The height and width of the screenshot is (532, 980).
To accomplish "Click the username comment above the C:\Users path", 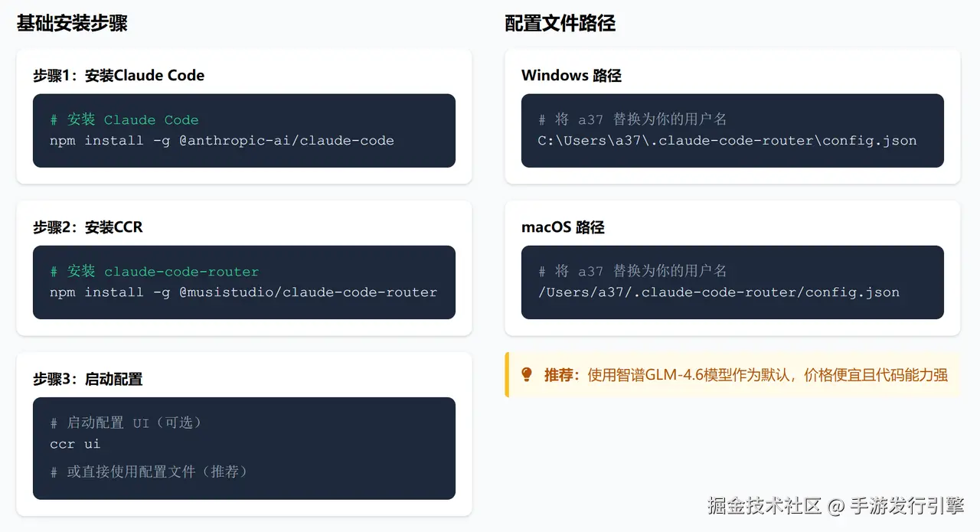I will tap(632, 119).
